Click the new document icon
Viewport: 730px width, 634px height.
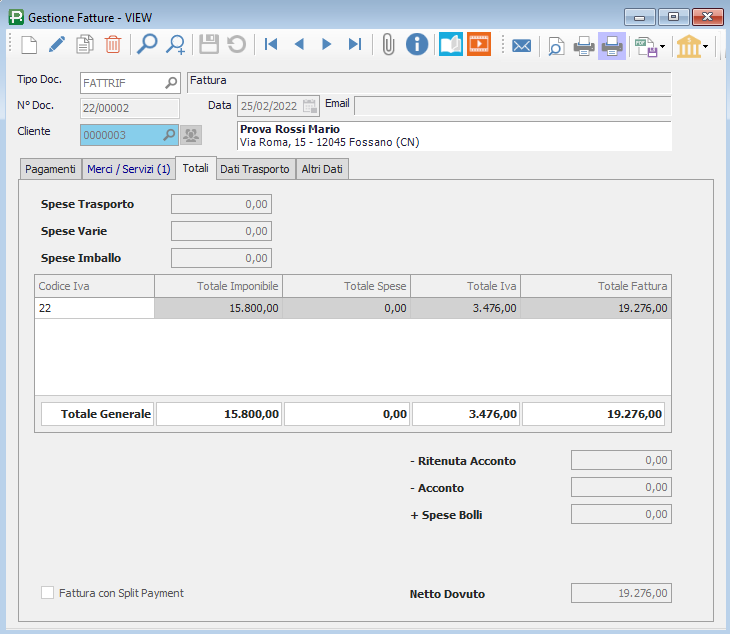click(29, 45)
